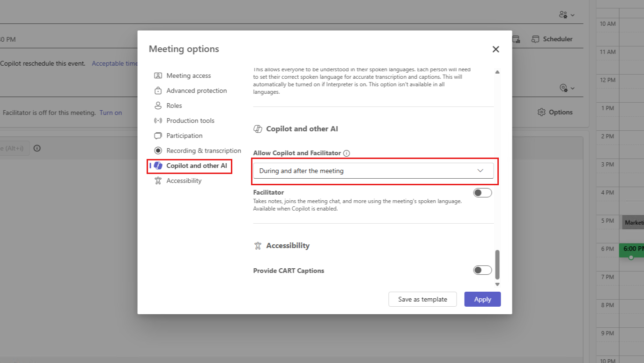Click the Roles person icon

tap(158, 106)
